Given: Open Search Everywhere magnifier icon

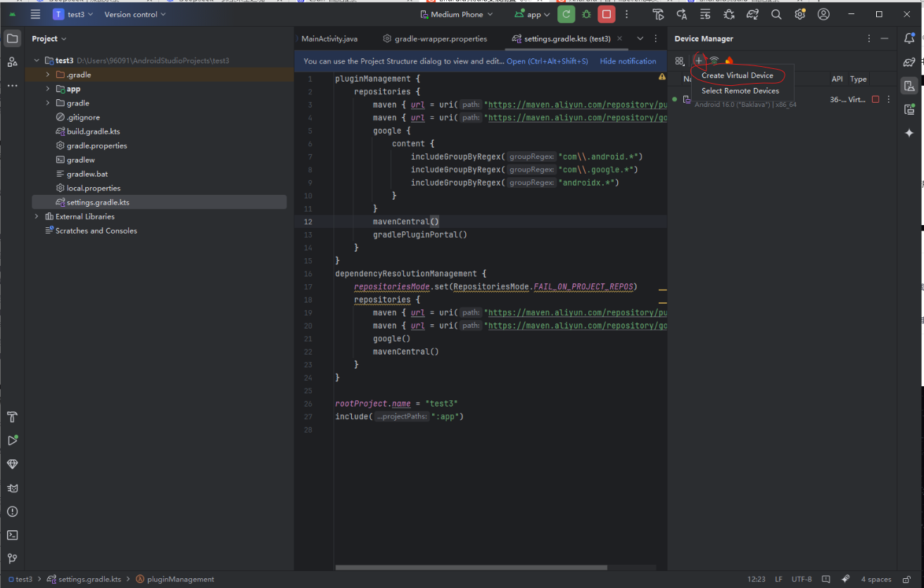Looking at the screenshot, I should 776,14.
